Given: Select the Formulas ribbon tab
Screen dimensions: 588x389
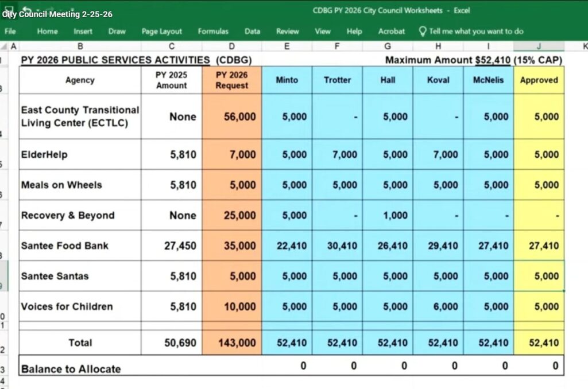Looking at the screenshot, I should (x=213, y=32).
